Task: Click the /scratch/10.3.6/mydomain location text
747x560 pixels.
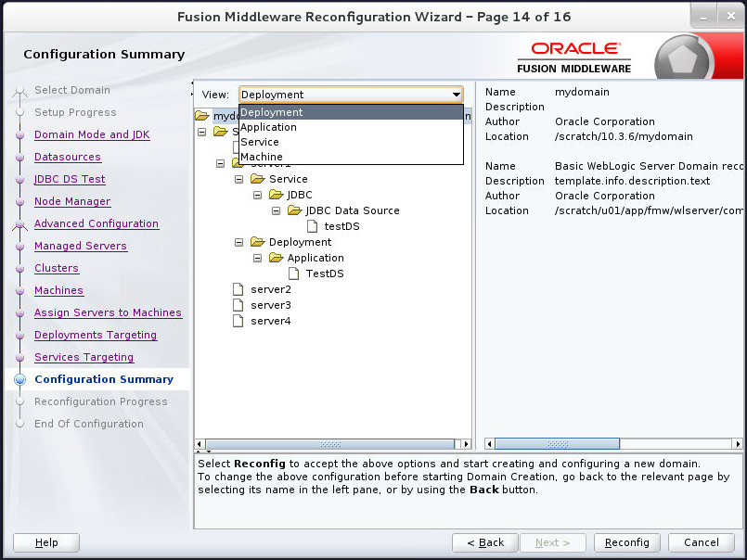Action: [x=624, y=136]
